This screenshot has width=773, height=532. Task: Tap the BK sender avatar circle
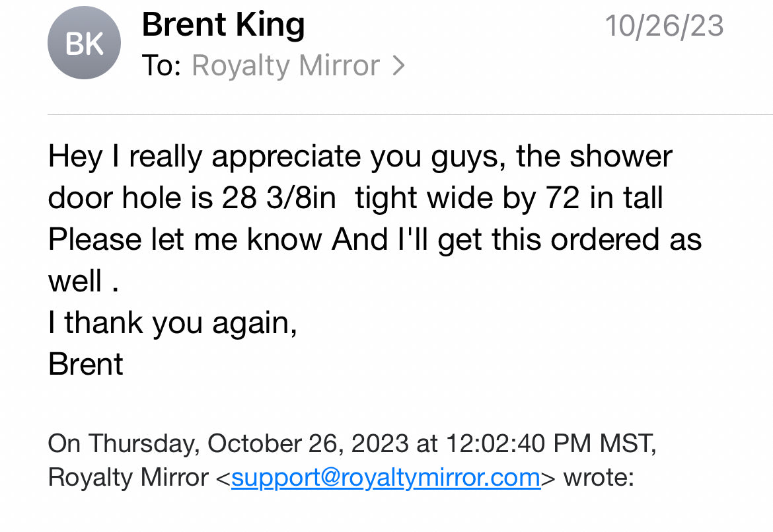pyautogui.click(x=85, y=43)
